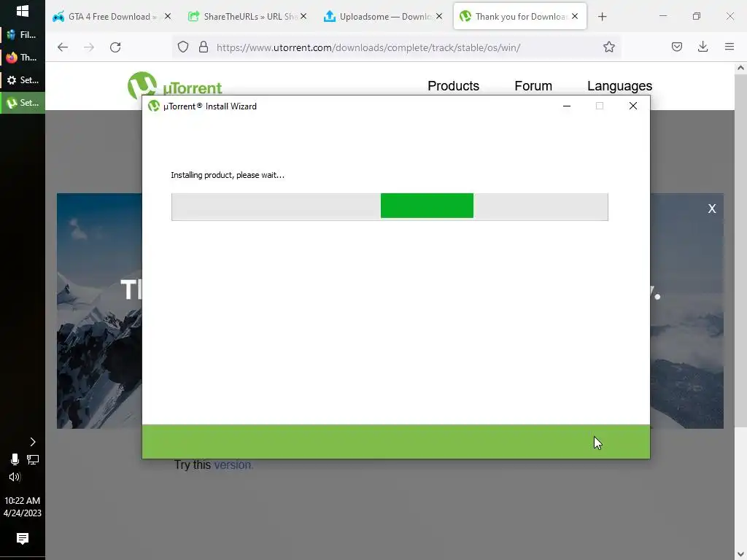Restore down the Firefox window
Image resolution: width=747 pixels, height=560 pixels.
(x=697, y=17)
